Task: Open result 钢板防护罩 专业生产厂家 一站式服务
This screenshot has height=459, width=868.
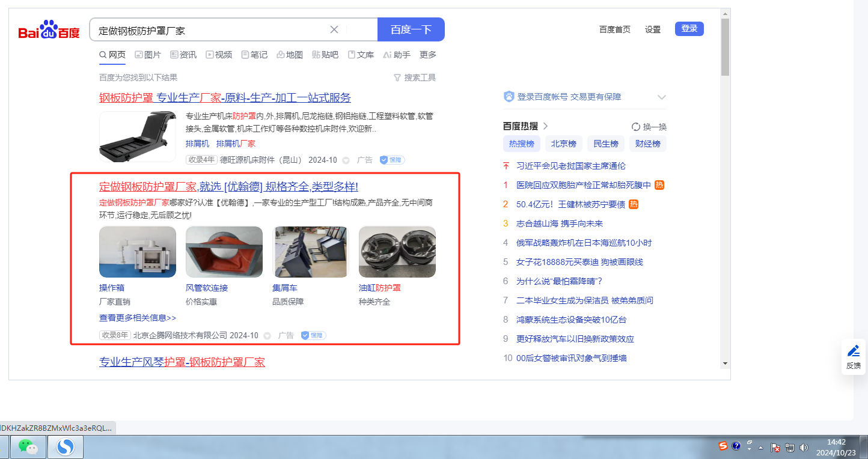Action: [225, 97]
